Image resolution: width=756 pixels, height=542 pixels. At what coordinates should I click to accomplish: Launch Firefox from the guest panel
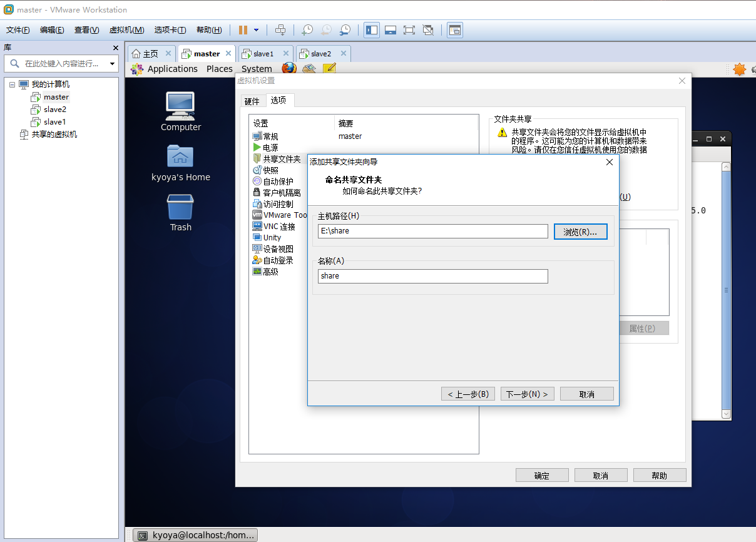pos(289,69)
